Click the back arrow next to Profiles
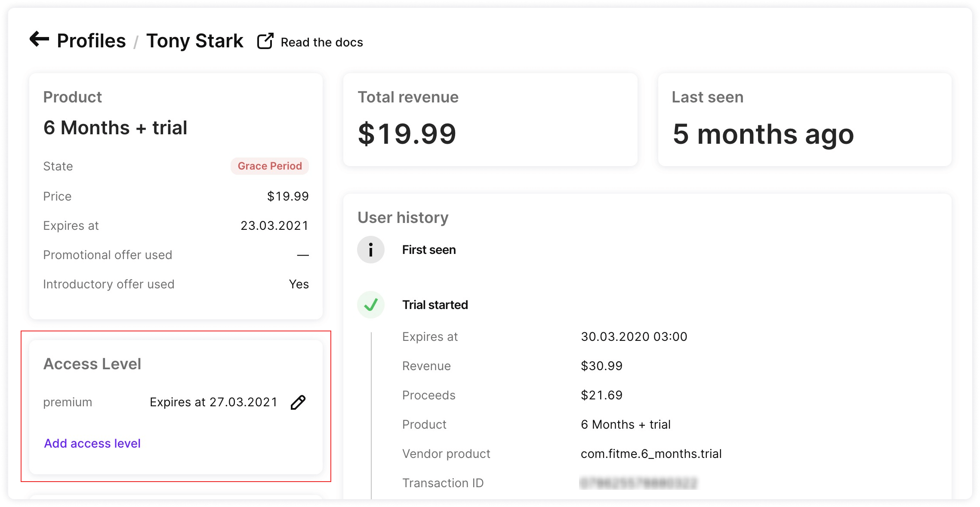Viewport: 980px width, 507px height. [x=39, y=40]
